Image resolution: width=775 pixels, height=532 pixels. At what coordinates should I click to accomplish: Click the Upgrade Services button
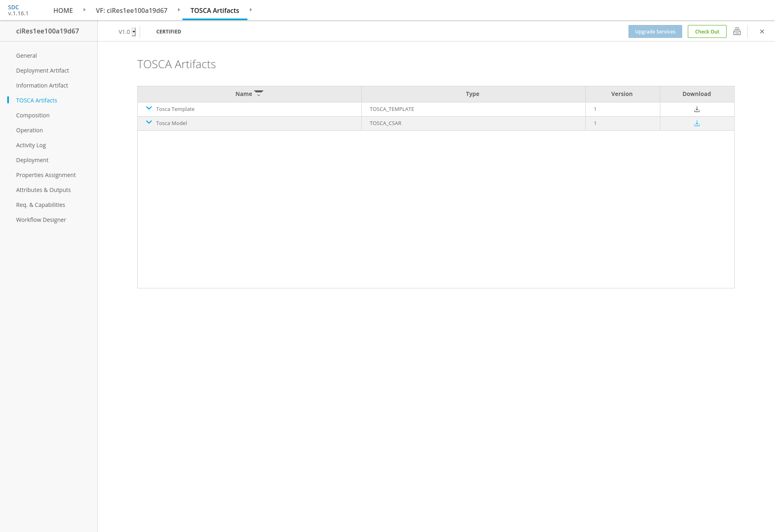pos(655,31)
